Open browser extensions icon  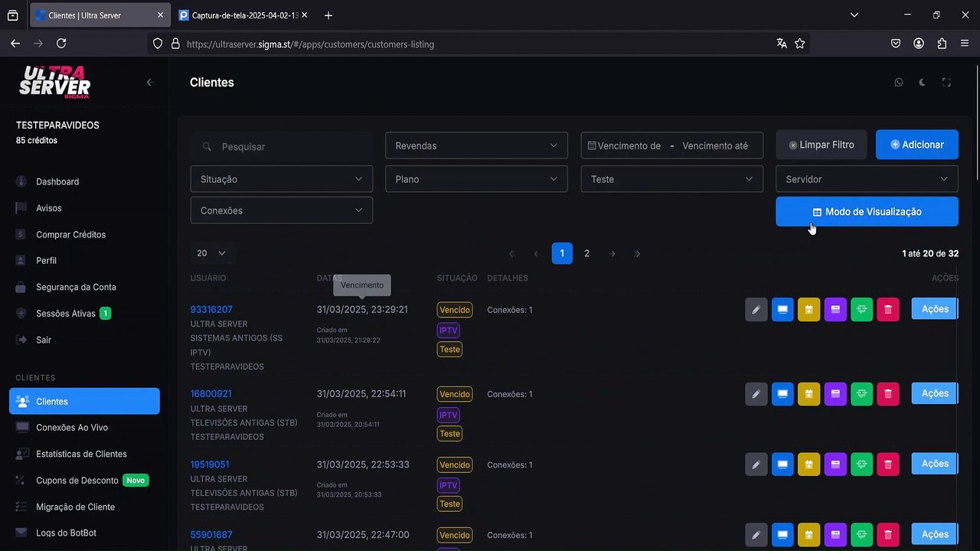click(x=942, y=44)
